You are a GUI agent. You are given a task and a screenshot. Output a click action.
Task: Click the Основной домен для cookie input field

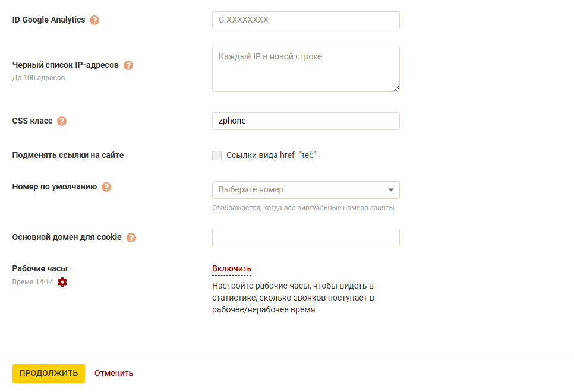[x=305, y=238]
